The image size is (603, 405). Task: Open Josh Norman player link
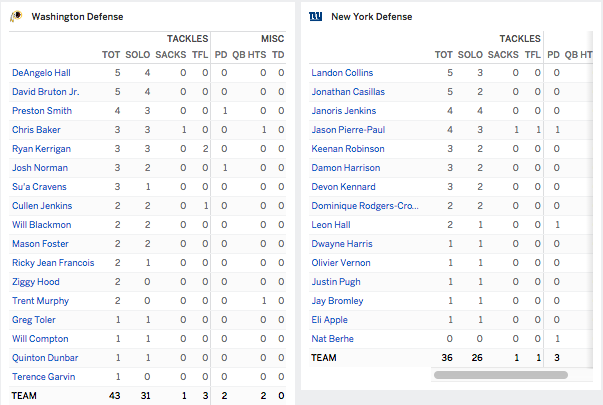[x=40, y=168]
